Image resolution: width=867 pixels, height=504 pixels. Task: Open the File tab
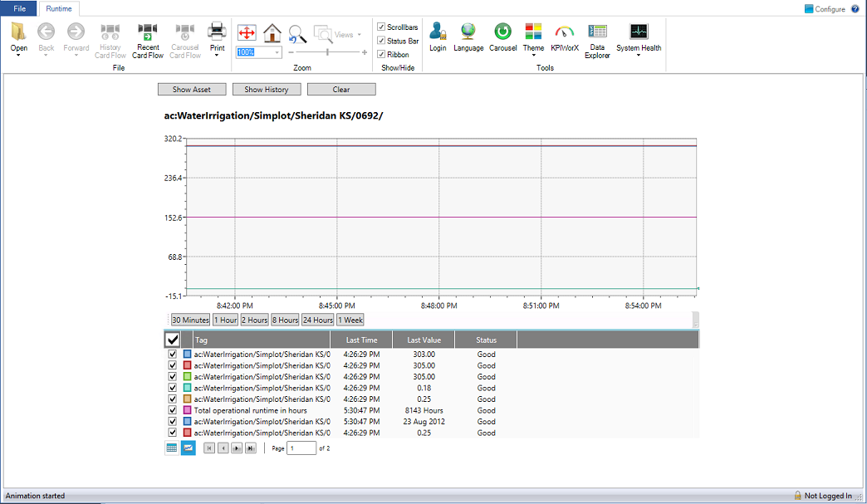(x=19, y=9)
